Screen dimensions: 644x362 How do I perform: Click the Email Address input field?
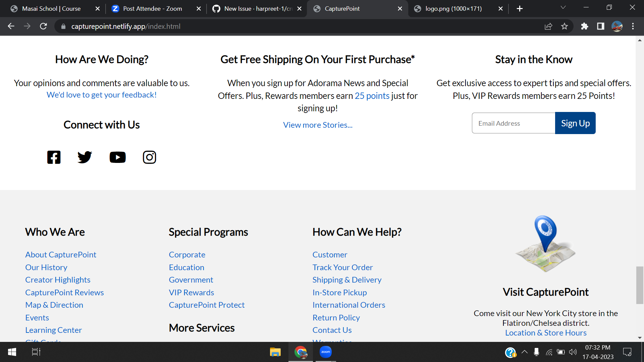click(513, 123)
